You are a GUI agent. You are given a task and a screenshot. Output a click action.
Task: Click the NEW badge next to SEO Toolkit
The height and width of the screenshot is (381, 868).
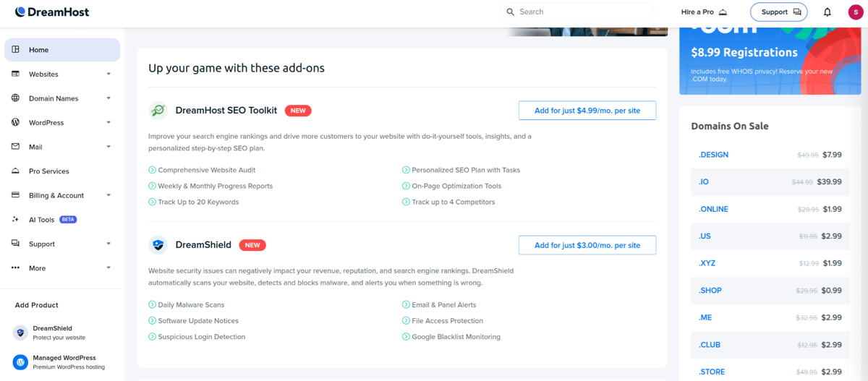[x=298, y=111]
